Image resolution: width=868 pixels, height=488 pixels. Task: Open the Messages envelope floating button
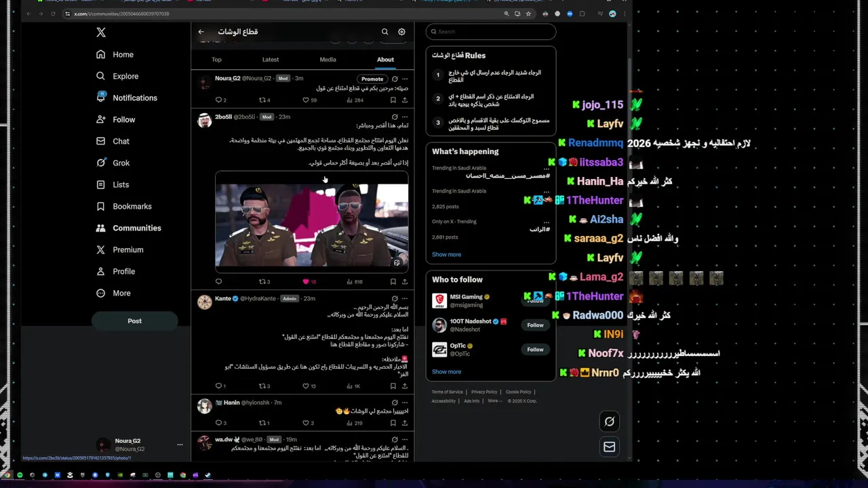pos(610,447)
